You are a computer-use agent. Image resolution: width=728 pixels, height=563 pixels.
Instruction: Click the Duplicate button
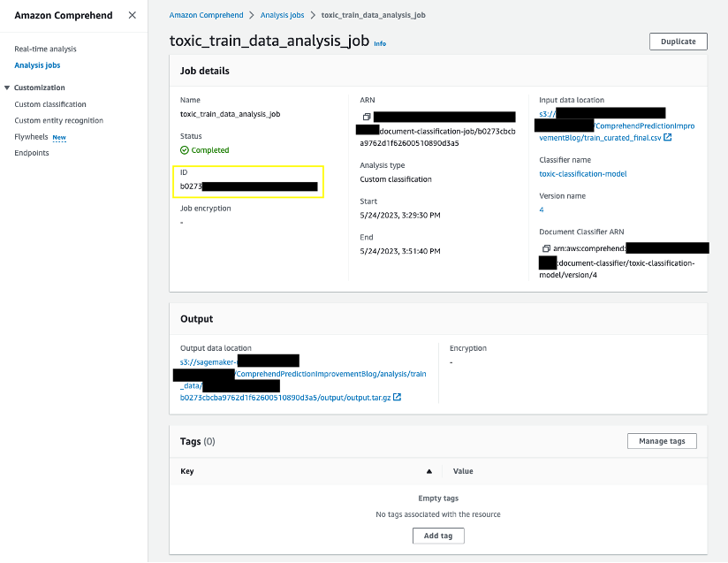coord(678,42)
